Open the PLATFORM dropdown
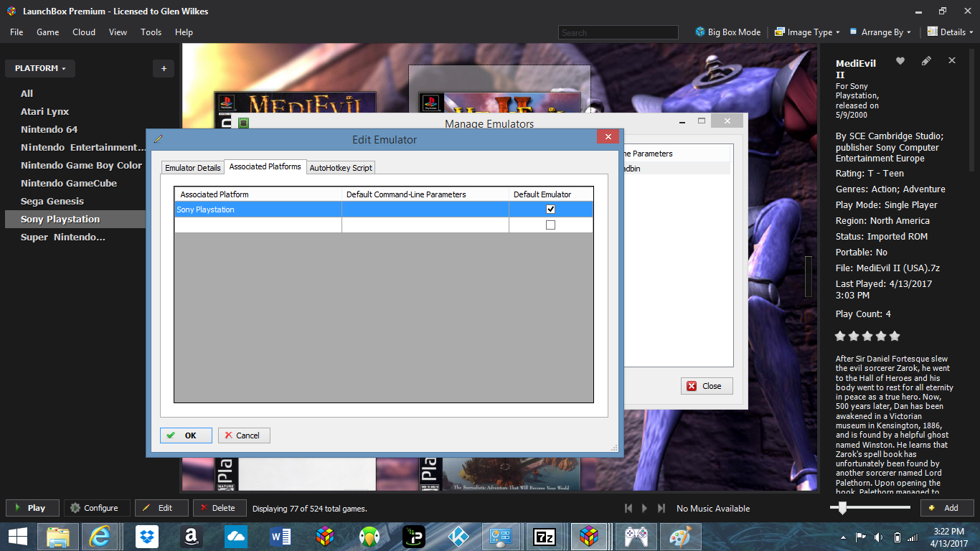 [40, 69]
